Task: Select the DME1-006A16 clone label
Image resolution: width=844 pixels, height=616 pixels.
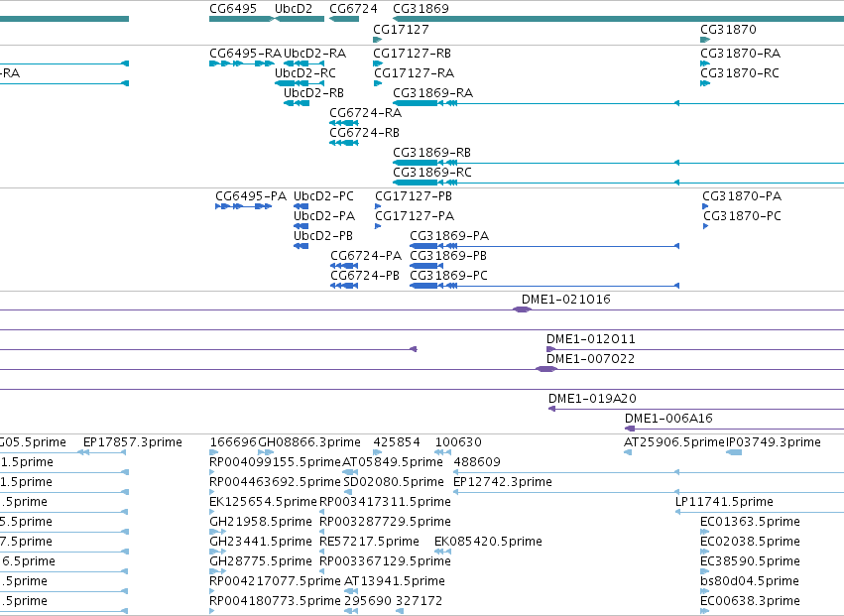Action: point(668,419)
